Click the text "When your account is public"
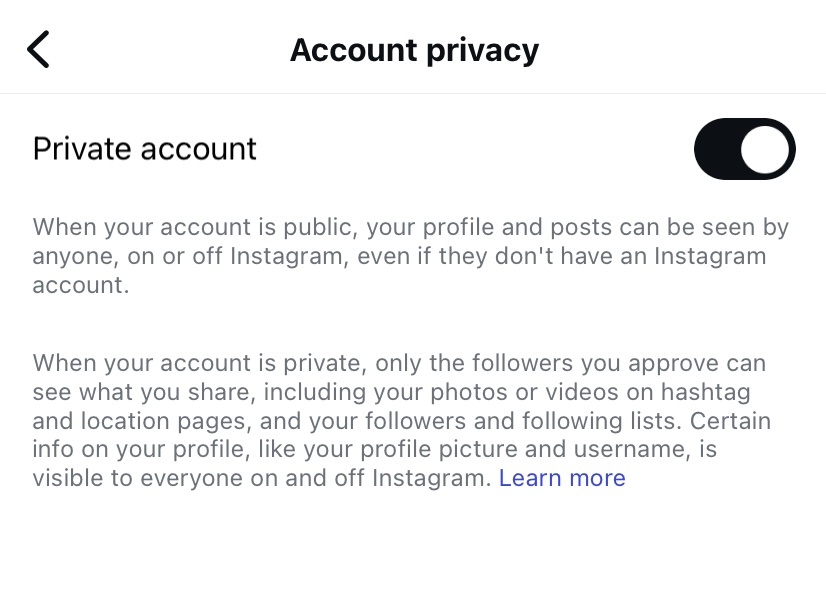826x590 pixels. (x=196, y=228)
